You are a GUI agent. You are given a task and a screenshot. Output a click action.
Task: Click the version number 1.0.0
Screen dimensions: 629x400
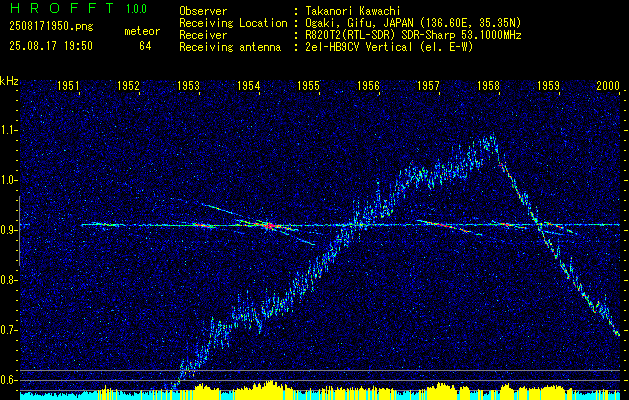pyautogui.click(x=136, y=9)
